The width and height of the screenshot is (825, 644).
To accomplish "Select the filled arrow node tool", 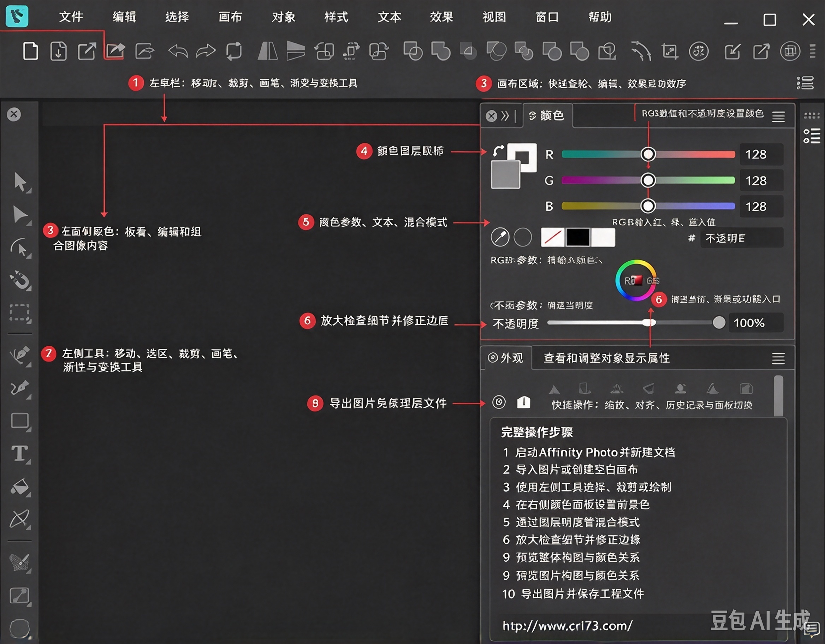I will click(x=20, y=215).
